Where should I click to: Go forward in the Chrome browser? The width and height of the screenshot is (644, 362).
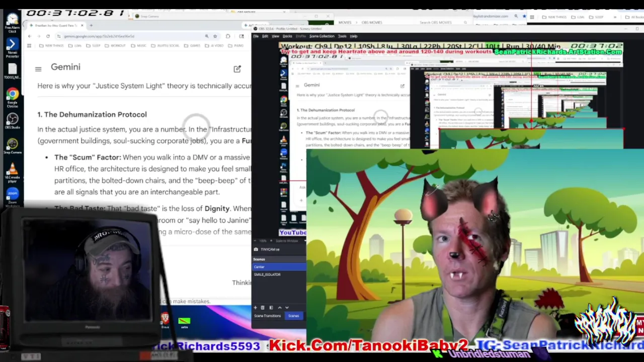coord(38,36)
